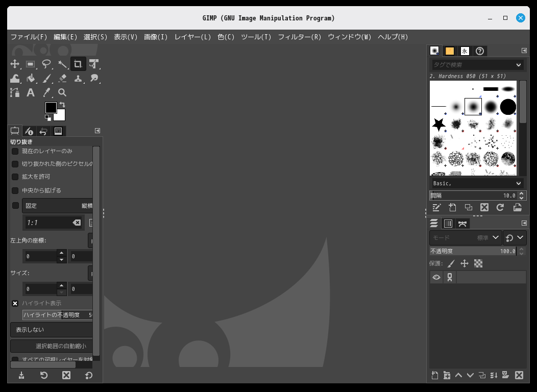
Task: Toggle the 拡大を許可 checkbox
Action: click(15, 177)
